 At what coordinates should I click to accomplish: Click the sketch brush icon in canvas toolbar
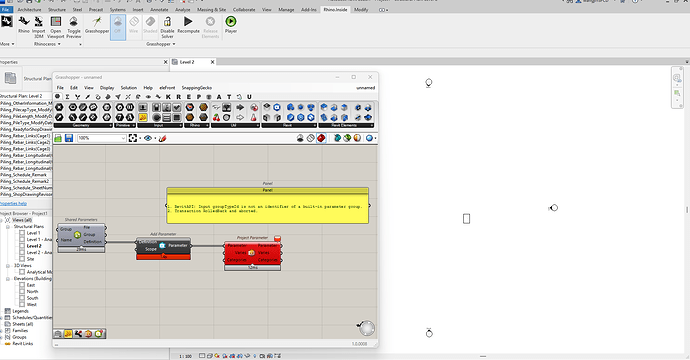tap(162, 138)
